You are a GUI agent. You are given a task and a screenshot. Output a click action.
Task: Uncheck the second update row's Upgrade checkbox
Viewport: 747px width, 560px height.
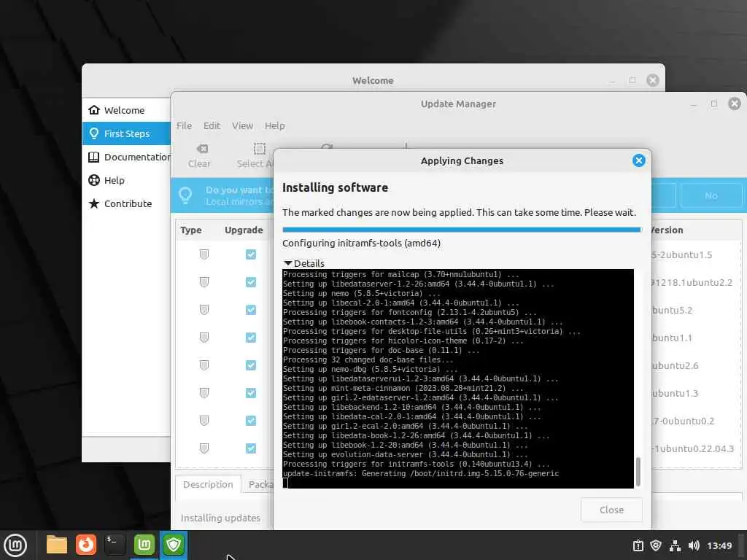pos(251,282)
